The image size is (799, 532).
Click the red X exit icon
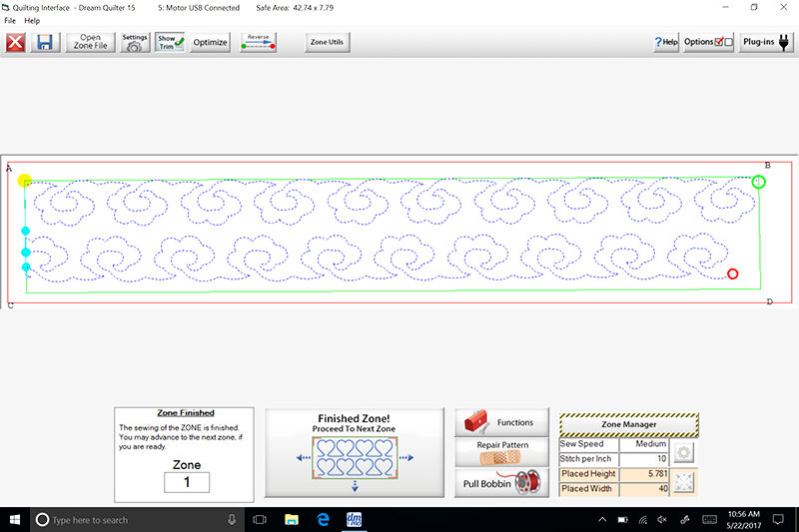[15, 43]
